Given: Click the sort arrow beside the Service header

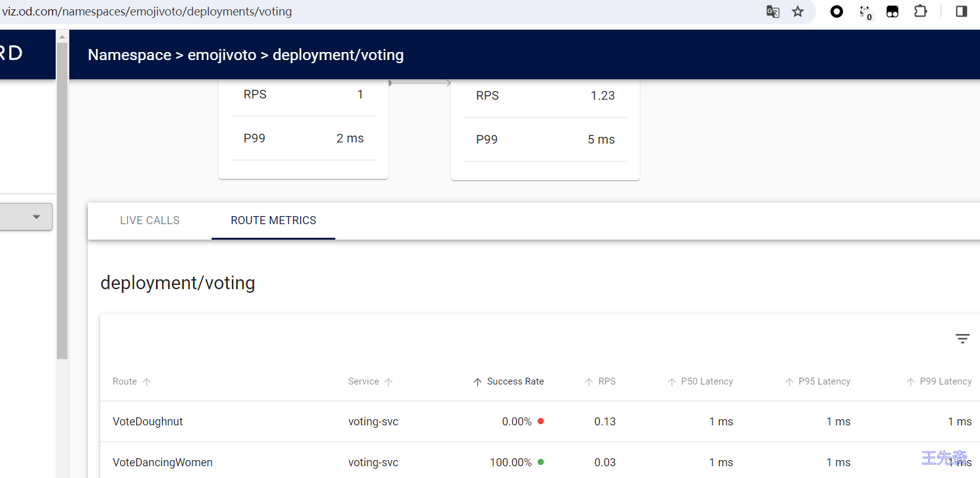Looking at the screenshot, I should [389, 382].
